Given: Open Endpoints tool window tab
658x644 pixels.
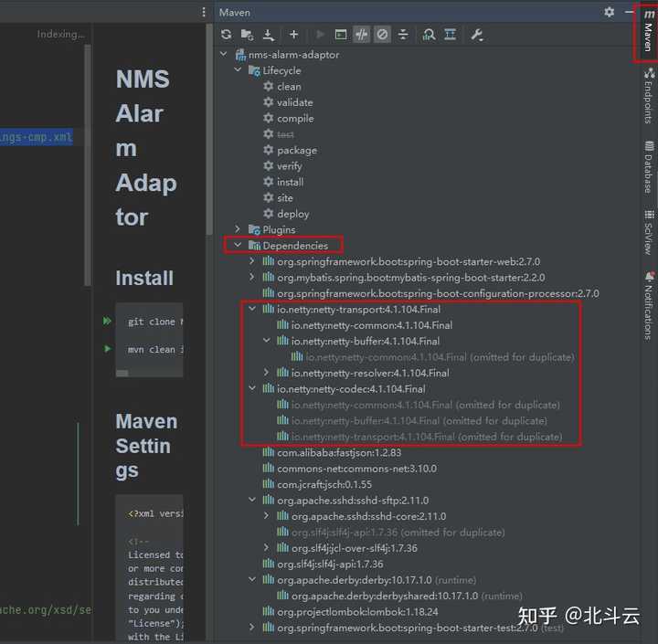Looking at the screenshot, I should (649, 96).
